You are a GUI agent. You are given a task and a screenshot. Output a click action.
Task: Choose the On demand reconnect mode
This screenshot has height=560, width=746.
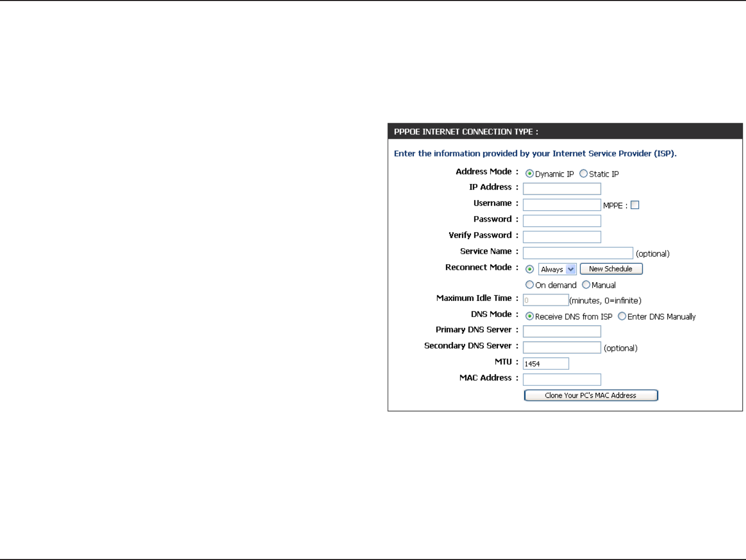529,285
